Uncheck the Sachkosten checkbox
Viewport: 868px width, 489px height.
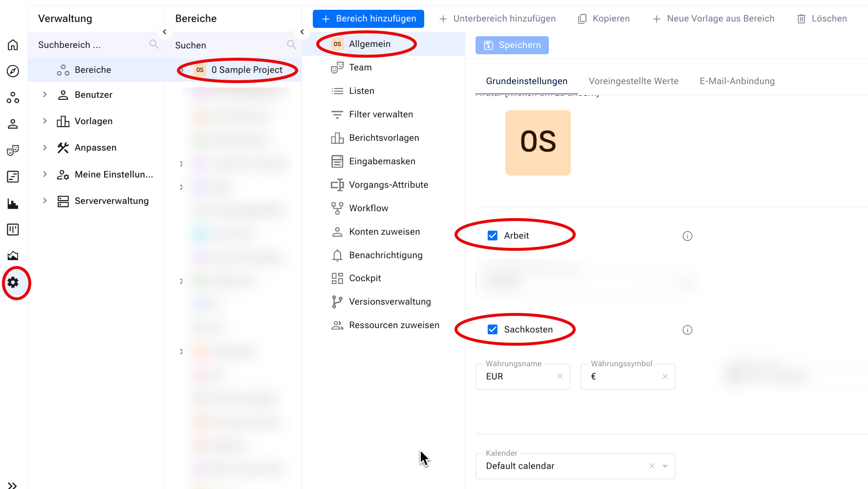(493, 330)
